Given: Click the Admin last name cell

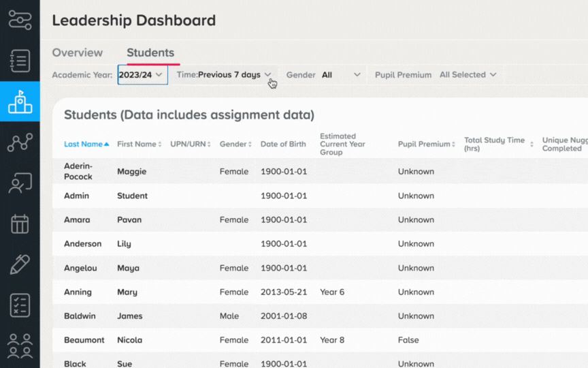Looking at the screenshot, I should [x=76, y=196].
